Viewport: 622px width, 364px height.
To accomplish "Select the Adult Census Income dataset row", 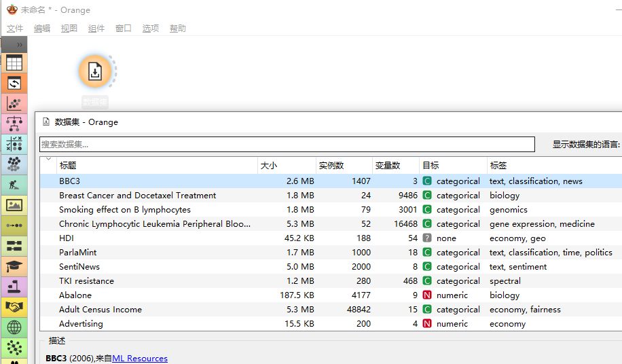I will 331,310.
